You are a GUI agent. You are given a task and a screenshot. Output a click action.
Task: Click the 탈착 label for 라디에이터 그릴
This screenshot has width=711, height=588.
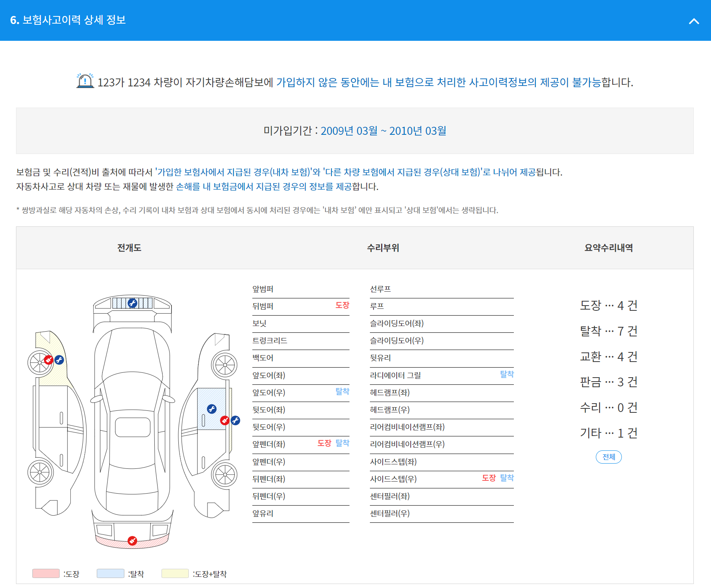pos(507,374)
